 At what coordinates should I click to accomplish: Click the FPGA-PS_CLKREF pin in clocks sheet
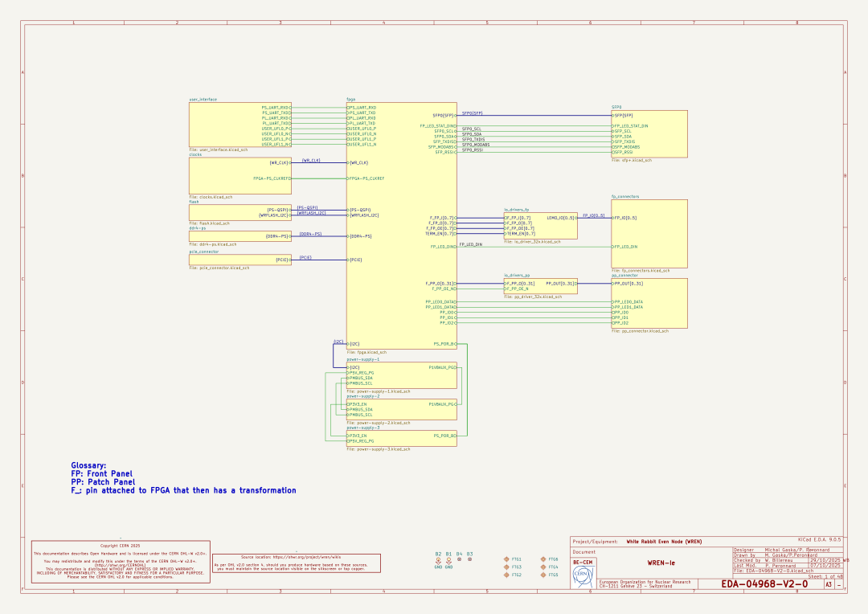click(272, 179)
